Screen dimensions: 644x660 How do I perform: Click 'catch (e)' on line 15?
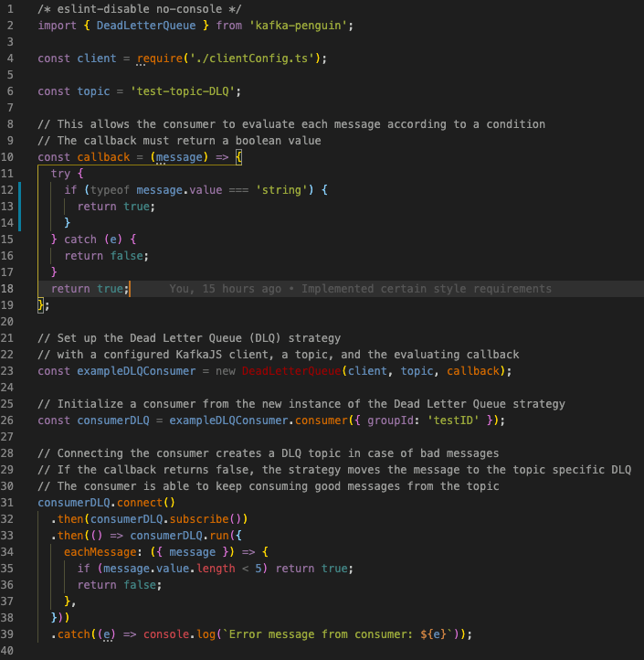point(93,240)
